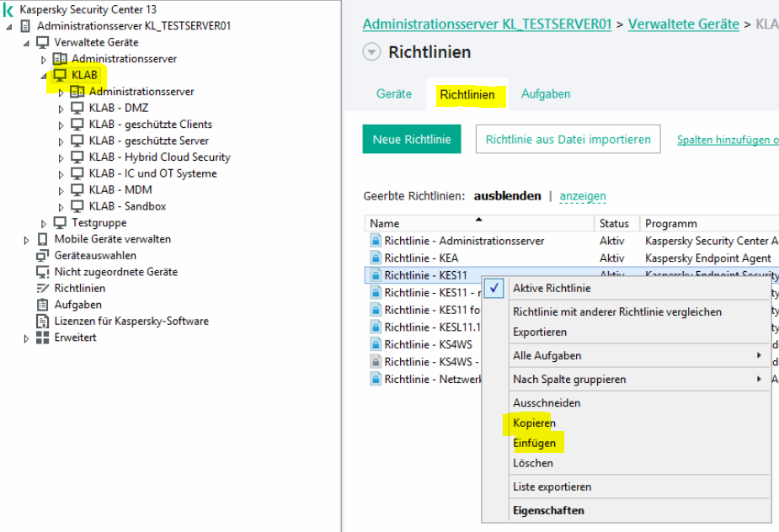
Task: Click the Nicht zugeordnete Geräte monitor icon
Action: pyautogui.click(x=42, y=272)
